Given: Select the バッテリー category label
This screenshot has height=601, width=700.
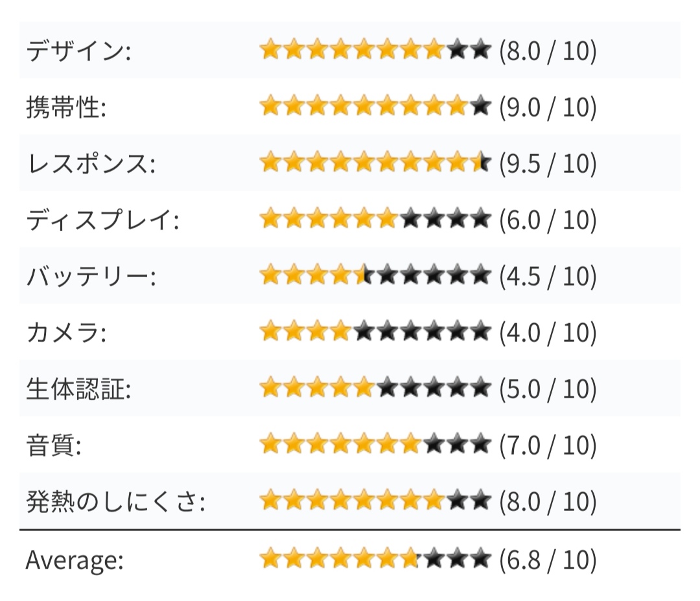Looking at the screenshot, I should coord(91,276).
